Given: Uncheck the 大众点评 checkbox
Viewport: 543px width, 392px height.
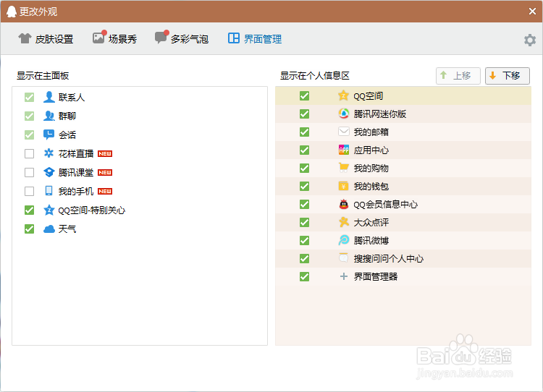Looking at the screenshot, I should click(x=304, y=223).
